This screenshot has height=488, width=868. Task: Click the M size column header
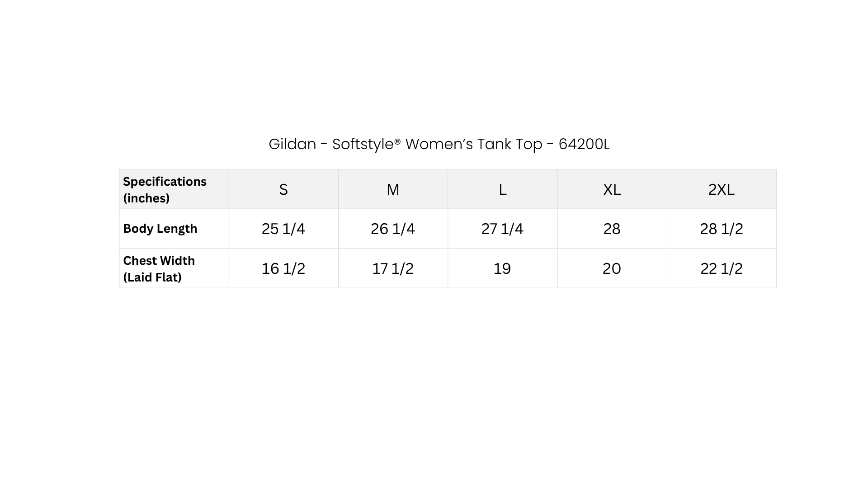point(393,189)
